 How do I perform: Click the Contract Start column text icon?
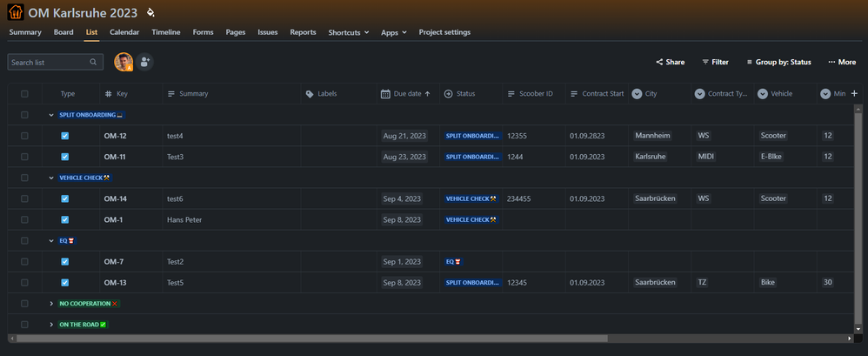574,93
